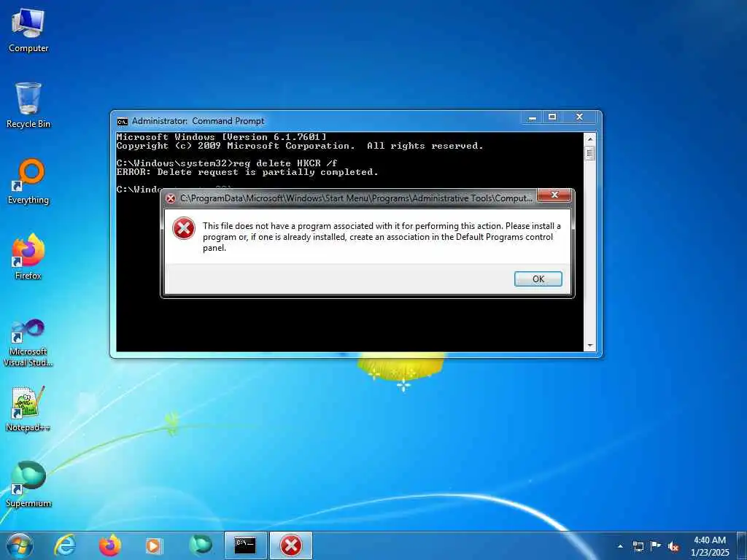The width and height of the screenshot is (747, 560).
Task: Open the network status tray icon
Action: coord(638,546)
